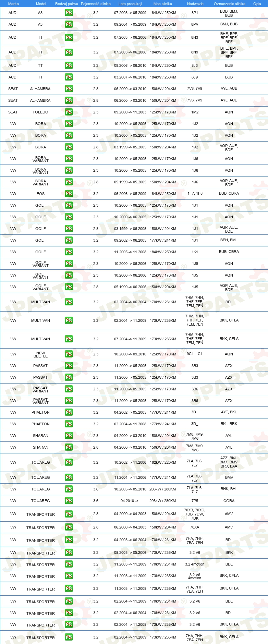This screenshot has height=644, width=268.
Task: Click the fuel type icon for AUDI TT 8N3
Action: tap(69, 38)
